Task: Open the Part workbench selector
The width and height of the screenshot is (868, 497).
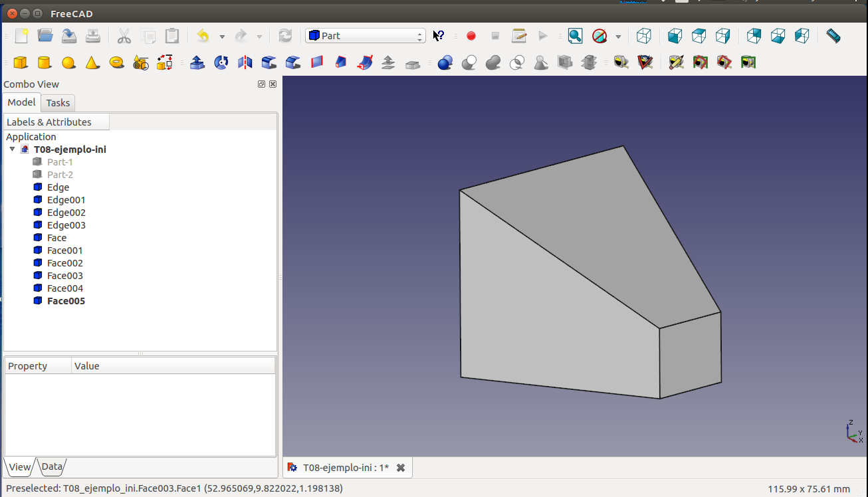Action: 365,36
